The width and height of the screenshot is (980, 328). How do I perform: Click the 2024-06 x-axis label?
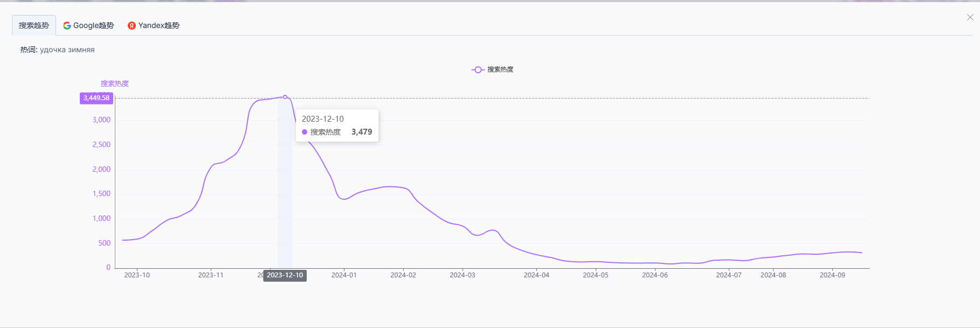655,275
